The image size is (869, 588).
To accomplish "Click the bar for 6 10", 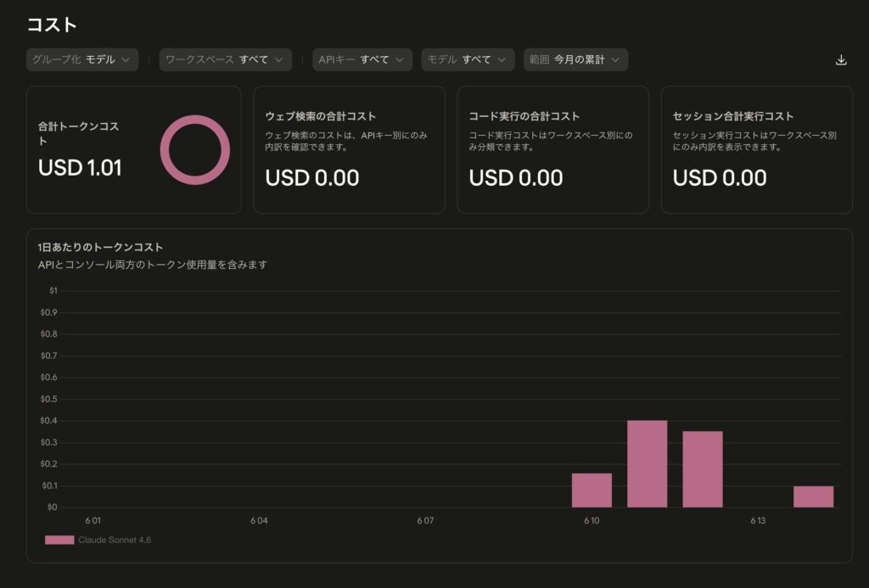I will click(x=591, y=490).
